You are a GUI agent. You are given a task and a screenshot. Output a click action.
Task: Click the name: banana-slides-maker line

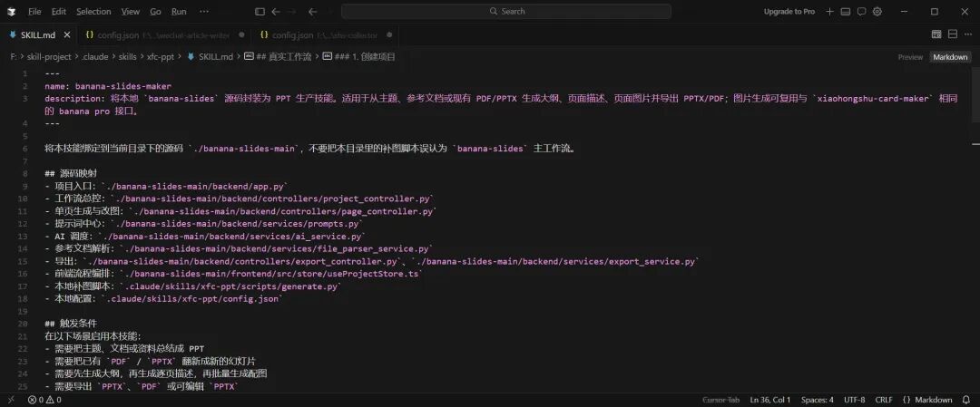(108, 86)
